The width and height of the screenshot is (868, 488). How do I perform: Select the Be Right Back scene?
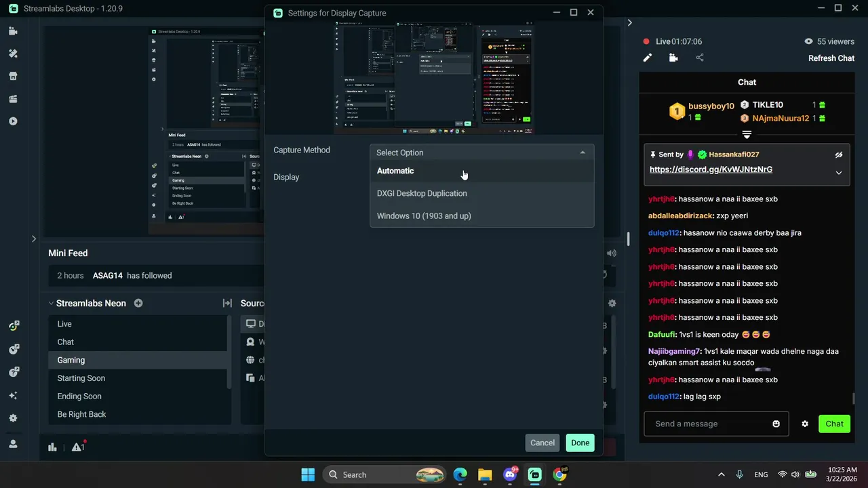(138, 414)
